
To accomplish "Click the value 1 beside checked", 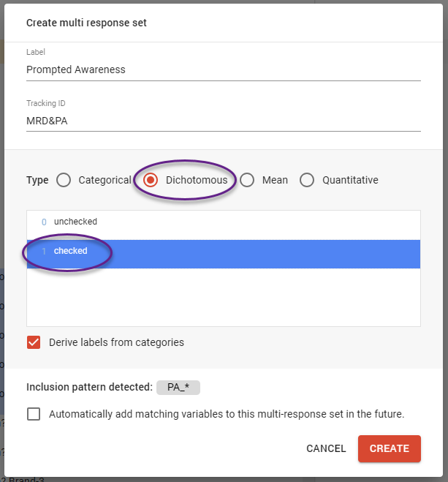I will pos(44,251).
